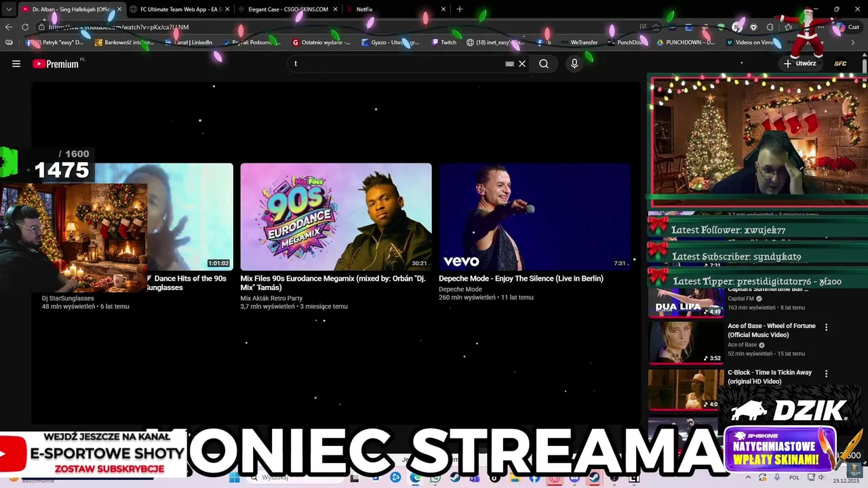Click title 'Mix Files 90s Eurodance Megamix'
This screenshot has height=488, width=868.
[x=333, y=283]
